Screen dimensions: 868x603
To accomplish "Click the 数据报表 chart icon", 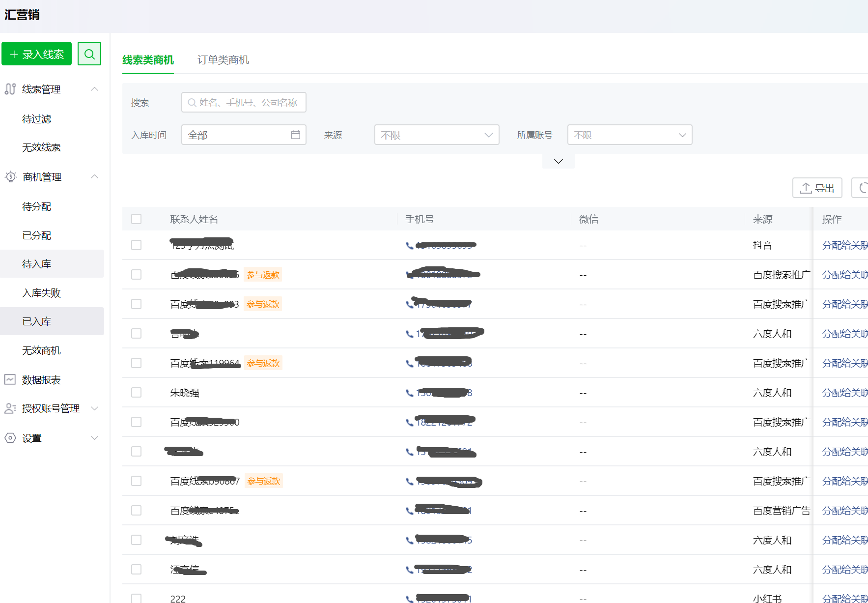I will point(10,379).
